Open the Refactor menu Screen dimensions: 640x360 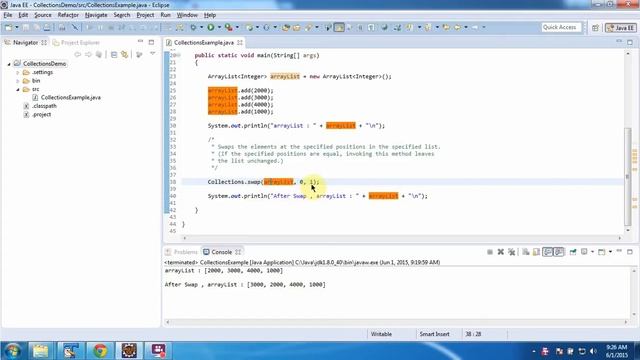68,15
